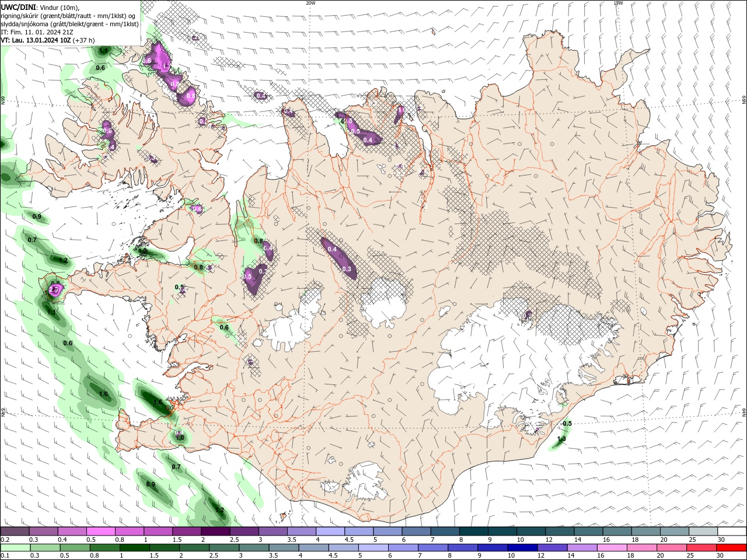Select the "IT: Fim. 11. 01. 2024 21Z" line
Screen dimensions: 747x560
click(37, 32)
